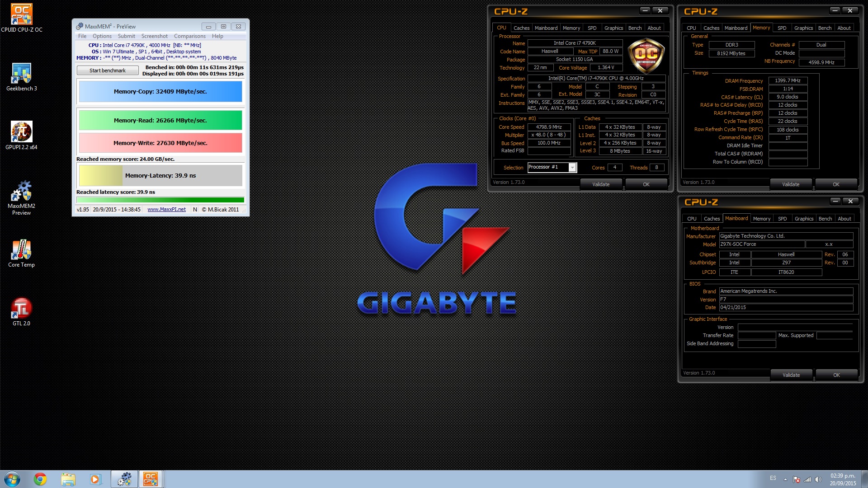Switch to Caches tab in CPU window
868x488 pixels.
tap(521, 28)
